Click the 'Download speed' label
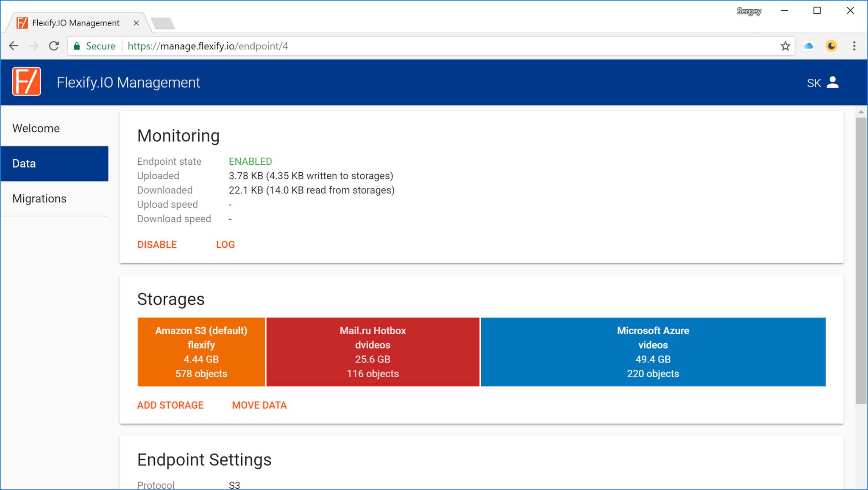This screenshot has height=490, width=868. click(174, 219)
